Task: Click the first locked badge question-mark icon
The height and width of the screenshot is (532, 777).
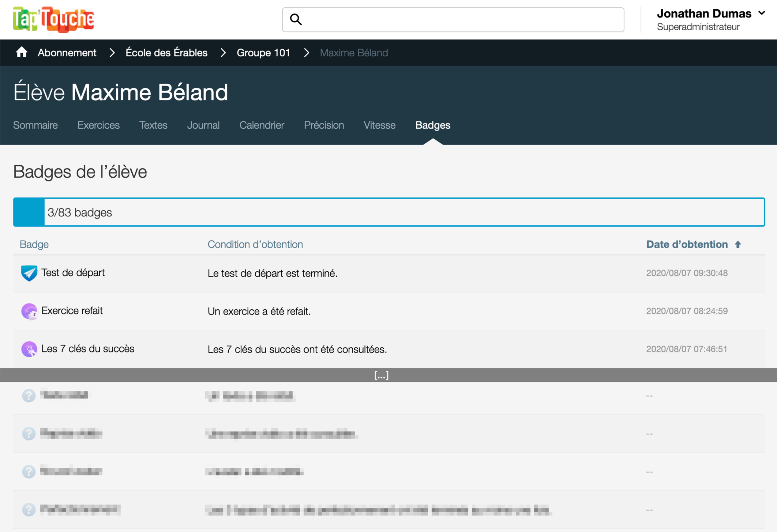Action: pos(29,396)
